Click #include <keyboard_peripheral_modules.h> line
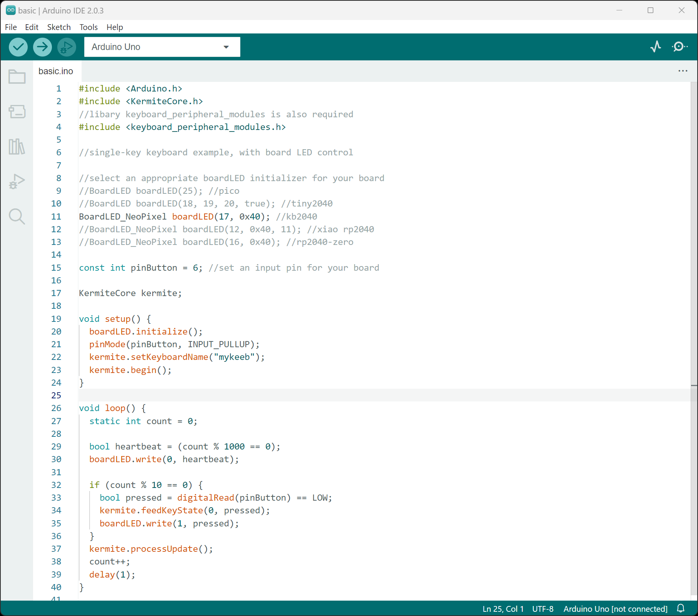Viewport: 698px width, 616px height. pyautogui.click(x=182, y=127)
